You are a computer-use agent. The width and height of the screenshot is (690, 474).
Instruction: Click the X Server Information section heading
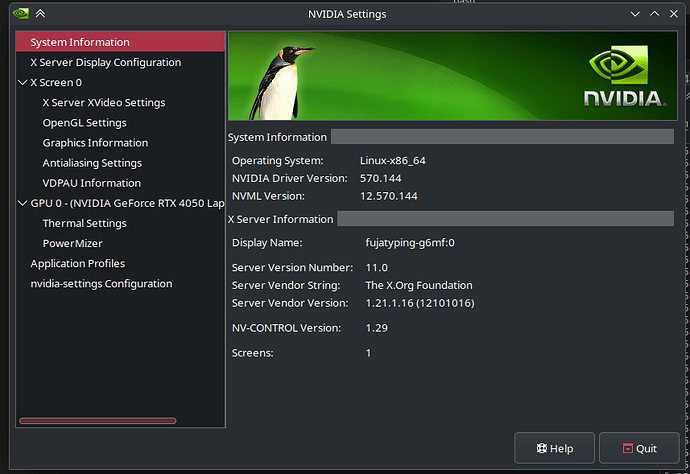click(x=280, y=219)
